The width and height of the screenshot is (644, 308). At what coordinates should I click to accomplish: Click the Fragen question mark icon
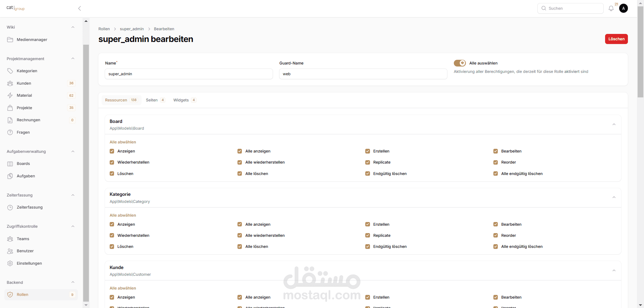[x=10, y=132]
